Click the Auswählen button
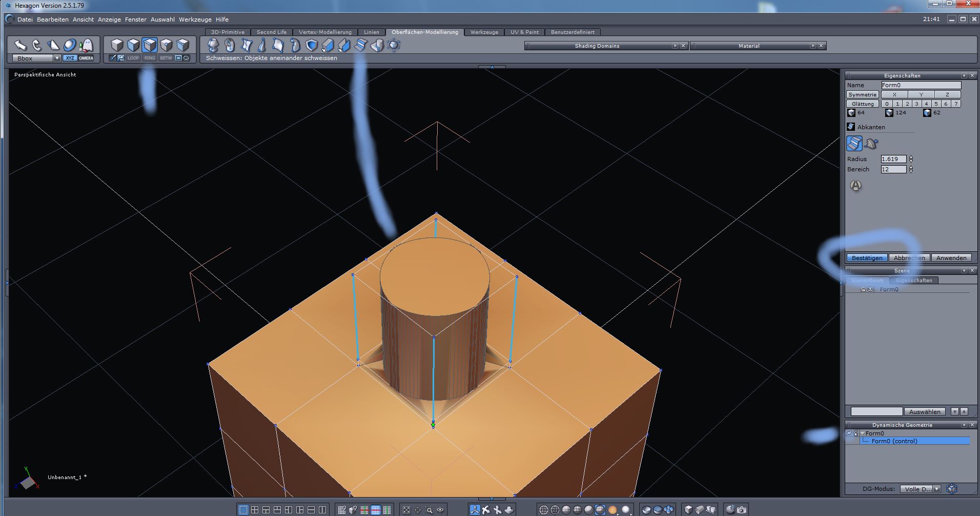Image resolution: width=980 pixels, height=516 pixels. click(925, 411)
